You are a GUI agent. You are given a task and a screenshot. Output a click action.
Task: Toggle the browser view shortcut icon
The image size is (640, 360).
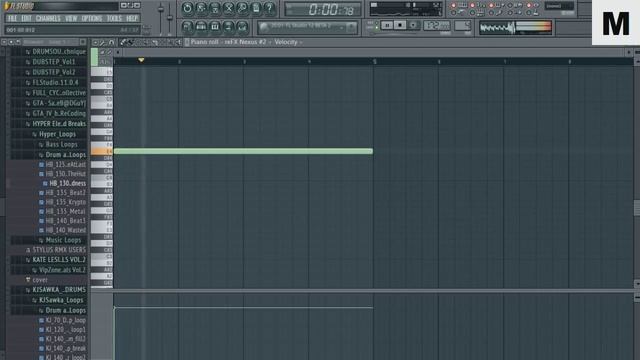click(229, 27)
